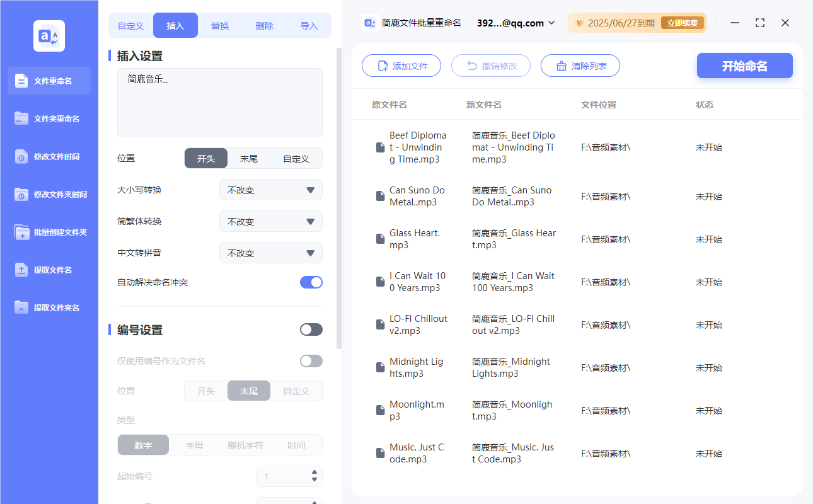
Task: Enable the 编号设置 section
Action: (x=311, y=329)
